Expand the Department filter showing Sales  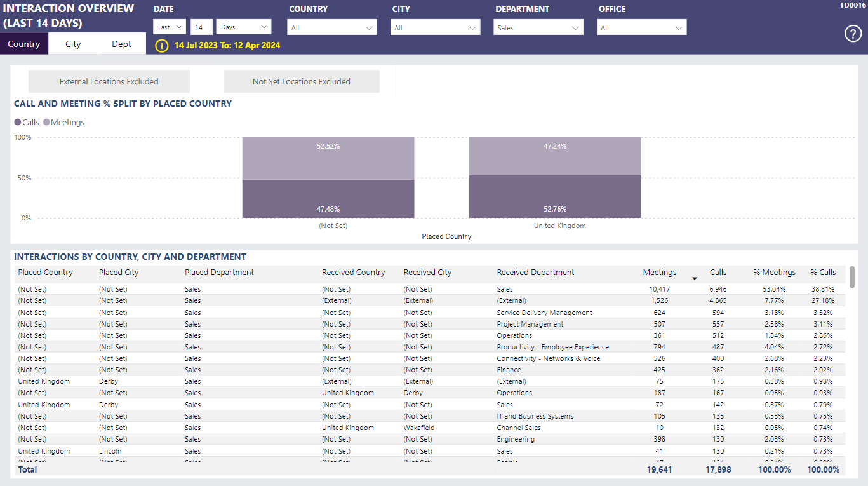[x=538, y=27]
